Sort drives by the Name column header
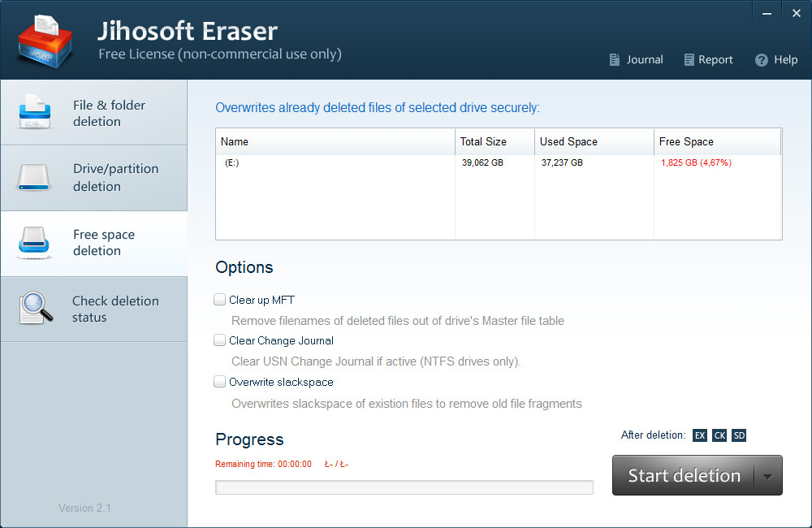Screen dimensions: 812x528 335,141
